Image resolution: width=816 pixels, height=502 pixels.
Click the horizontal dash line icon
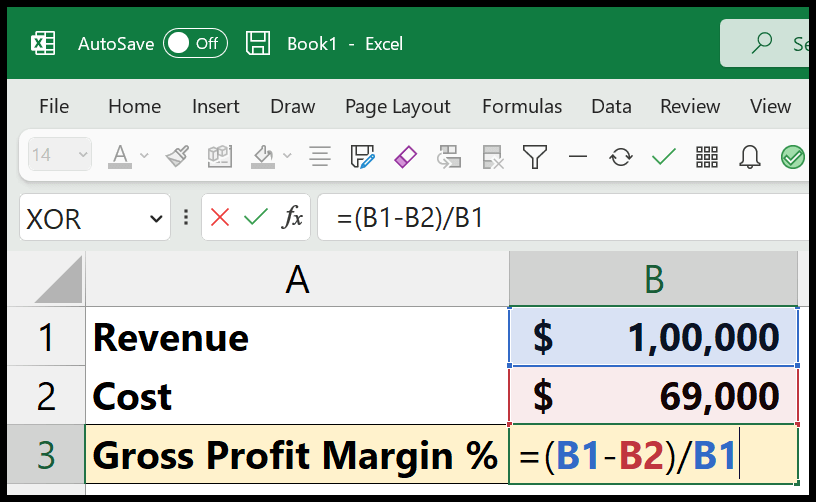click(578, 156)
